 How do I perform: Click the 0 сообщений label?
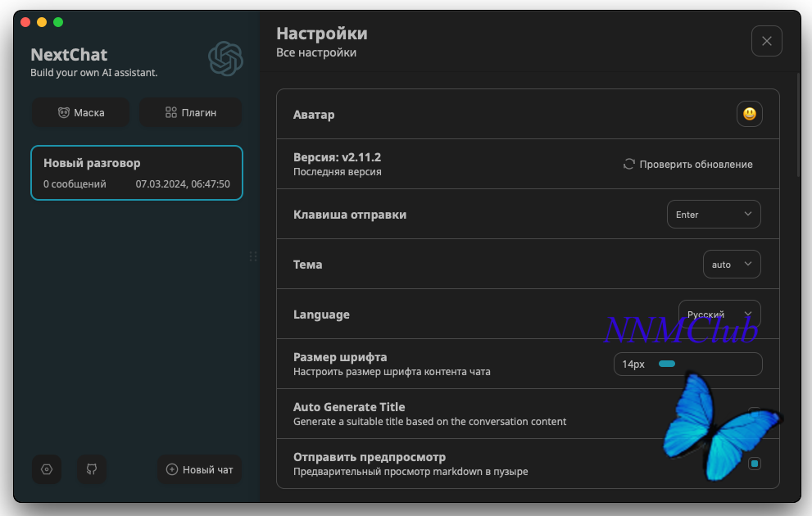75,184
